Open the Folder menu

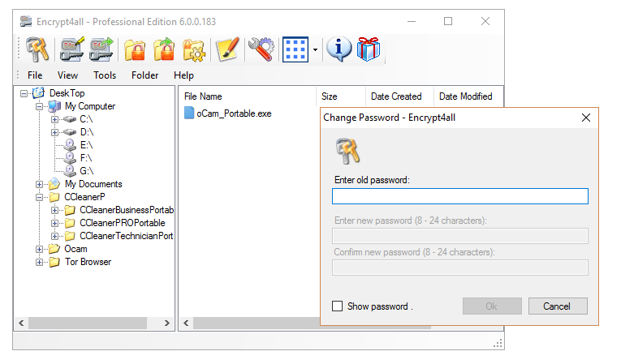[x=145, y=75]
